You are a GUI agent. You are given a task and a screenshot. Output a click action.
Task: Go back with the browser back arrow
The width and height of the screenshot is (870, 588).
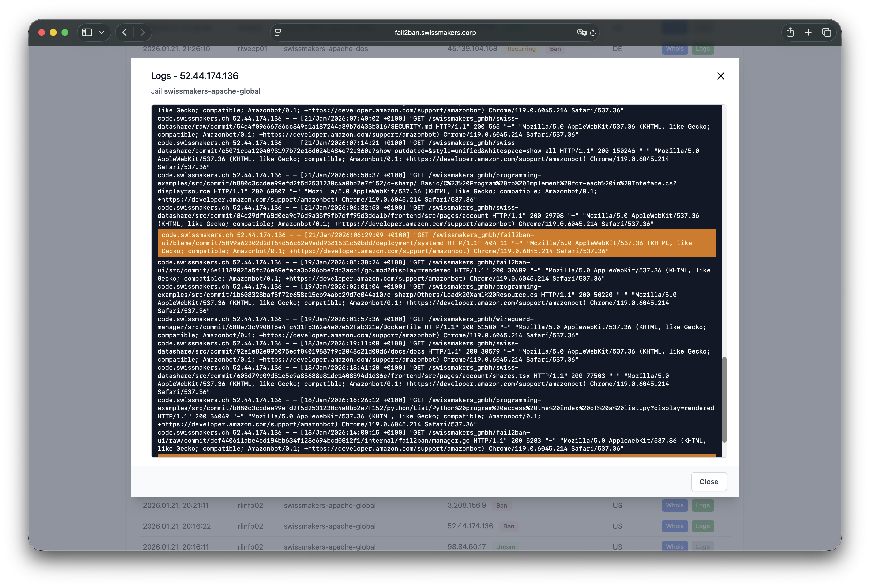(125, 33)
